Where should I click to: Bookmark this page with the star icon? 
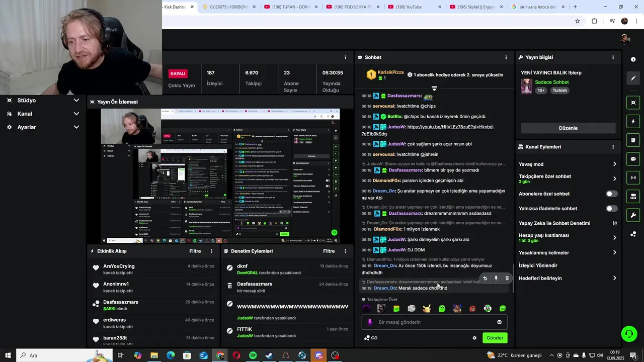tap(578, 21)
